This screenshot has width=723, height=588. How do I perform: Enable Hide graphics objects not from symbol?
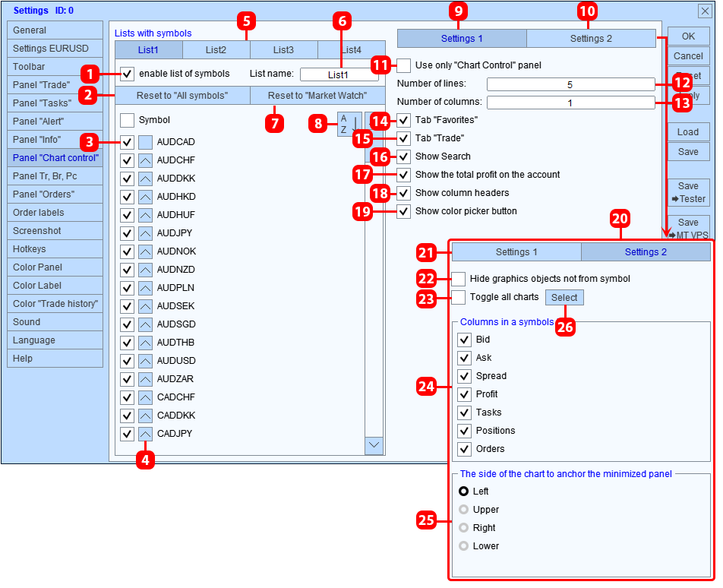point(459,279)
